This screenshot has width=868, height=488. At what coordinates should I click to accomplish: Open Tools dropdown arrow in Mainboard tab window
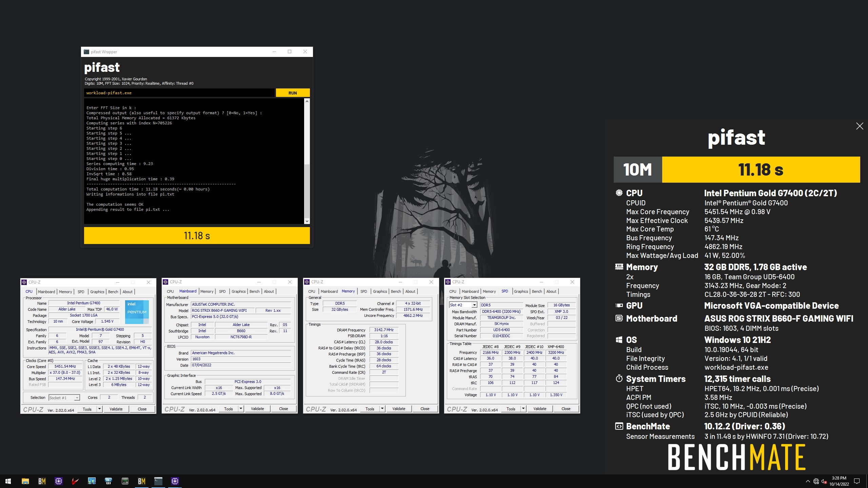[x=241, y=409]
